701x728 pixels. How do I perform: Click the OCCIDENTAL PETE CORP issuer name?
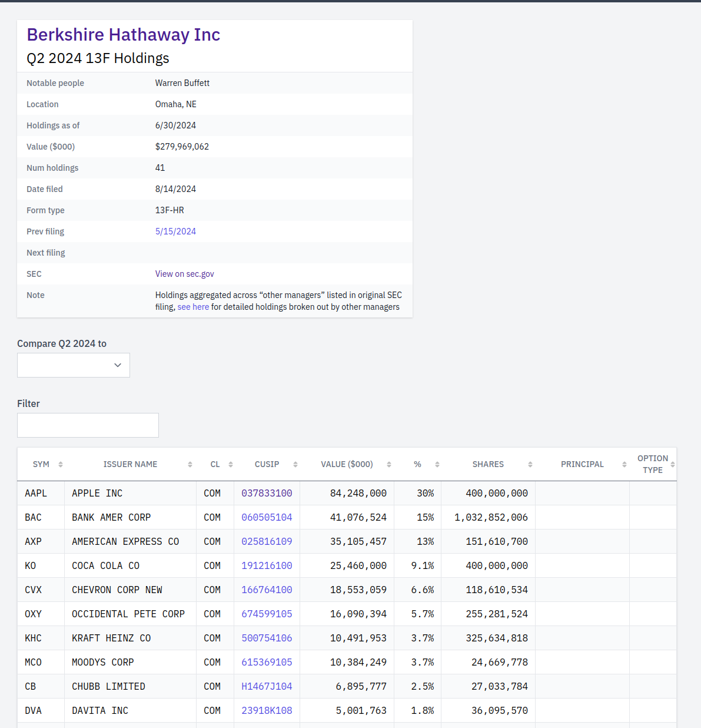tap(128, 614)
